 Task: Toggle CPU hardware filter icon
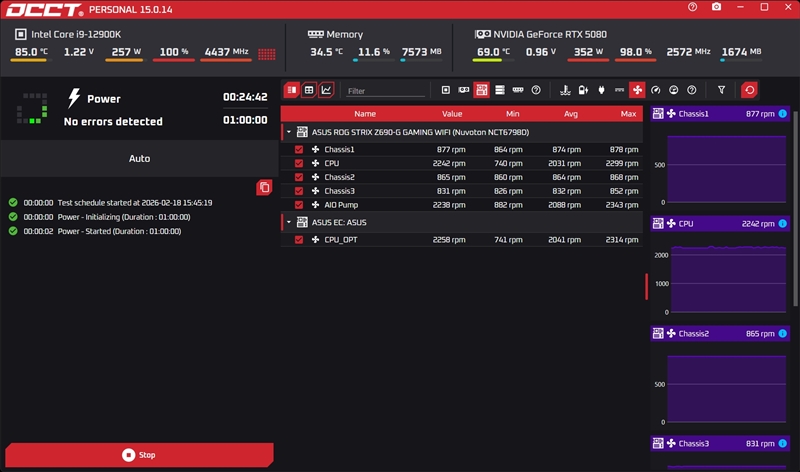pyautogui.click(x=445, y=90)
